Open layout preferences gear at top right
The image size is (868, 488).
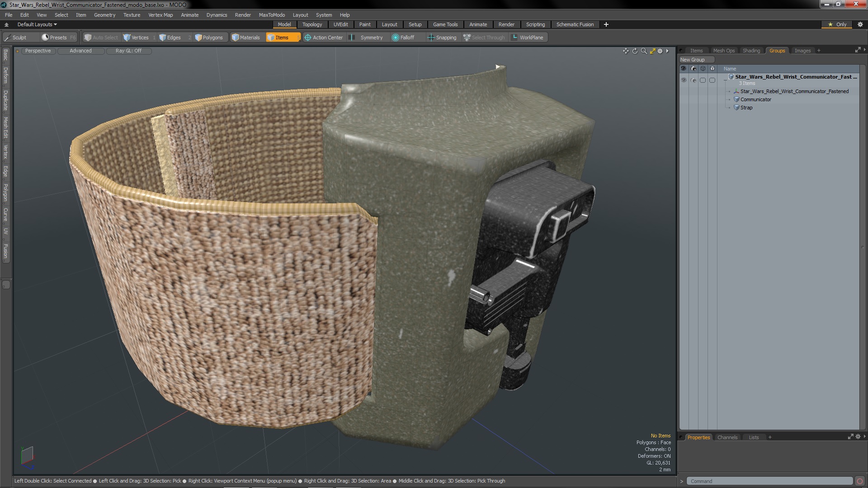tap(860, 24)
